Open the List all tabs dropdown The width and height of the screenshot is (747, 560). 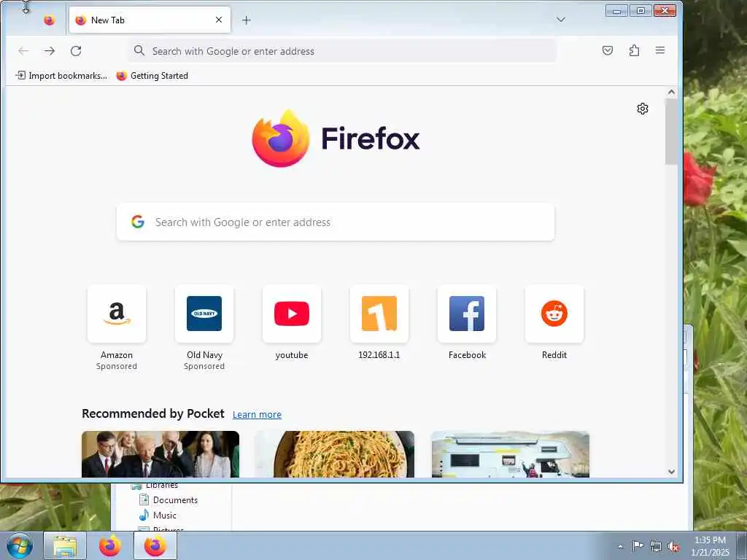(561, 20)
